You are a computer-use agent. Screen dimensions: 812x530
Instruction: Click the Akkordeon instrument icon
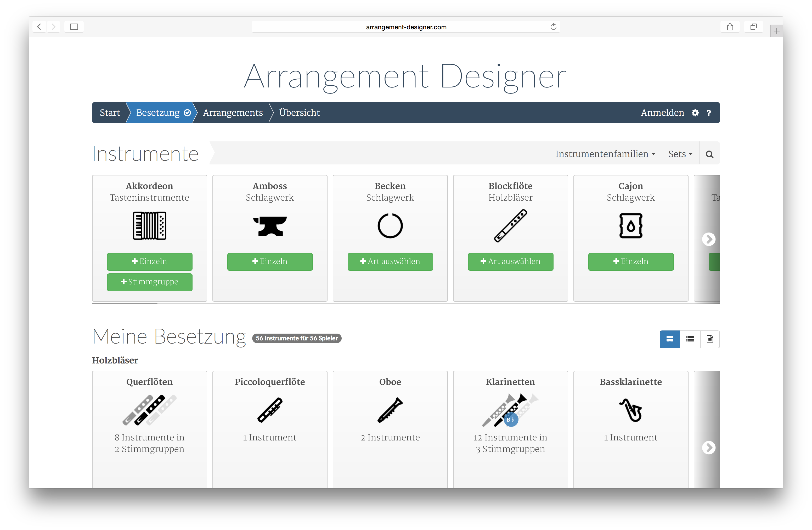[149, 226]
